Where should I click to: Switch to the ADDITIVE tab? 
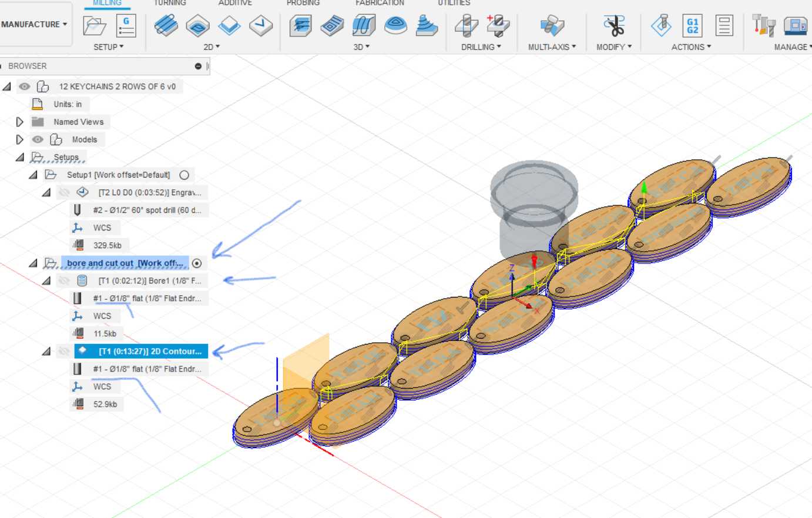tap(235, 2)
